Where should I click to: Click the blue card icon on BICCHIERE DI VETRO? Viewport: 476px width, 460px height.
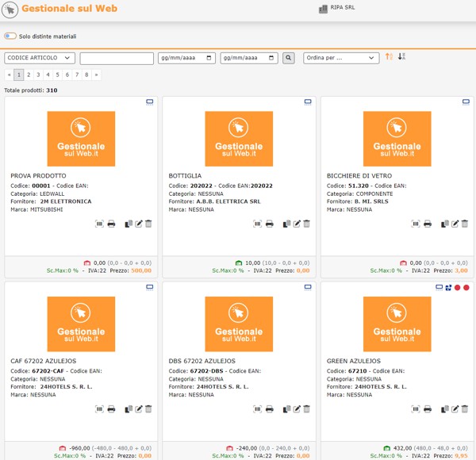[466, 102]
